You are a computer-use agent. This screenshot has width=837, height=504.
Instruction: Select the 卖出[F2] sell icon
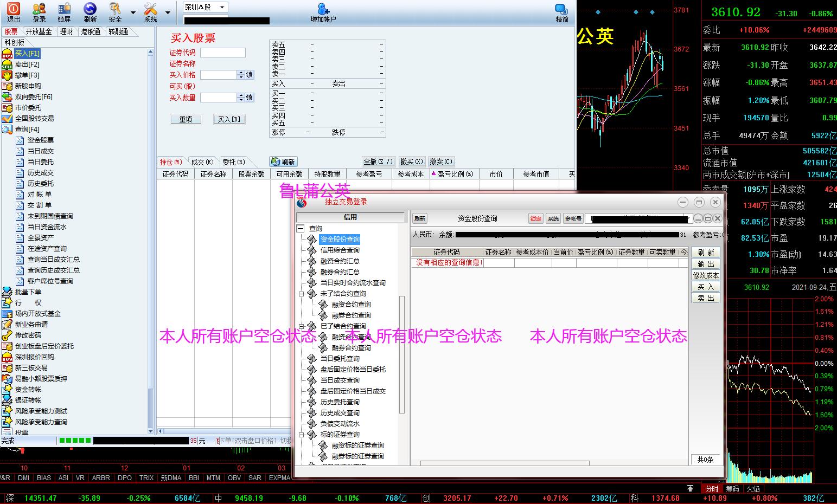(7, 64)
